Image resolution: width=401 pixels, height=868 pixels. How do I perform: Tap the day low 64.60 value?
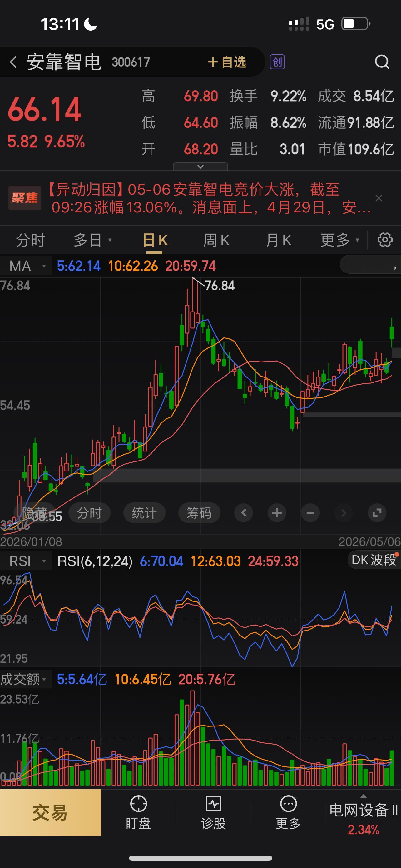pyautogui.click(x=201, y=123)
